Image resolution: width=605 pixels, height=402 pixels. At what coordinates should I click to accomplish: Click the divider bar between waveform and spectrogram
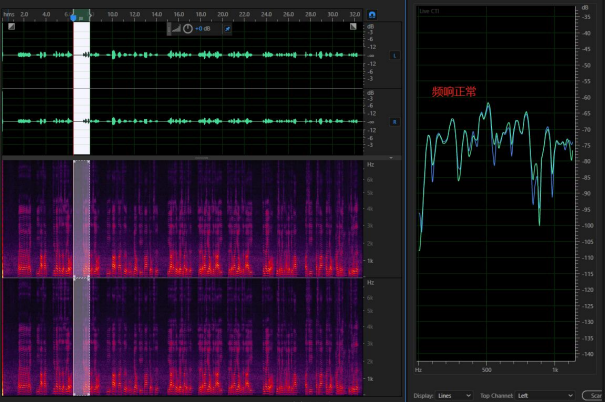pos(201,158)
